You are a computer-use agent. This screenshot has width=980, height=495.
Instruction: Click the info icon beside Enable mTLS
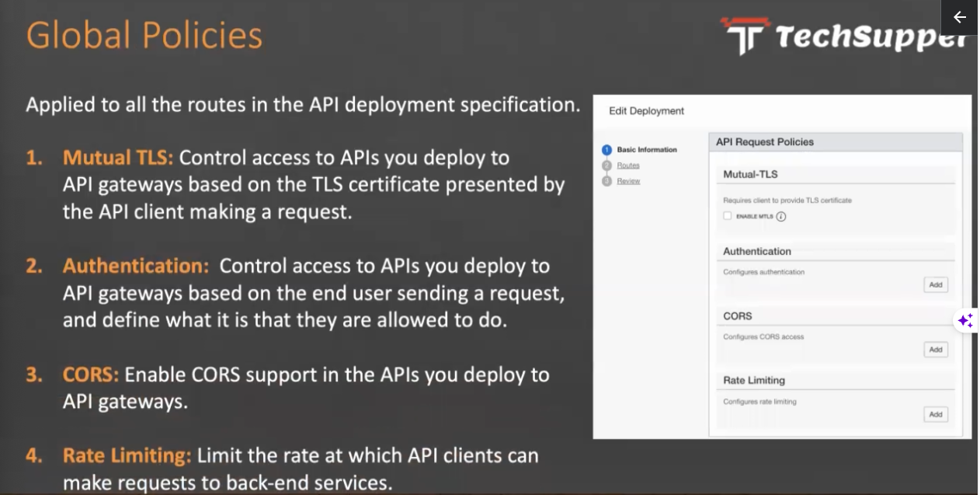(781, 217)
